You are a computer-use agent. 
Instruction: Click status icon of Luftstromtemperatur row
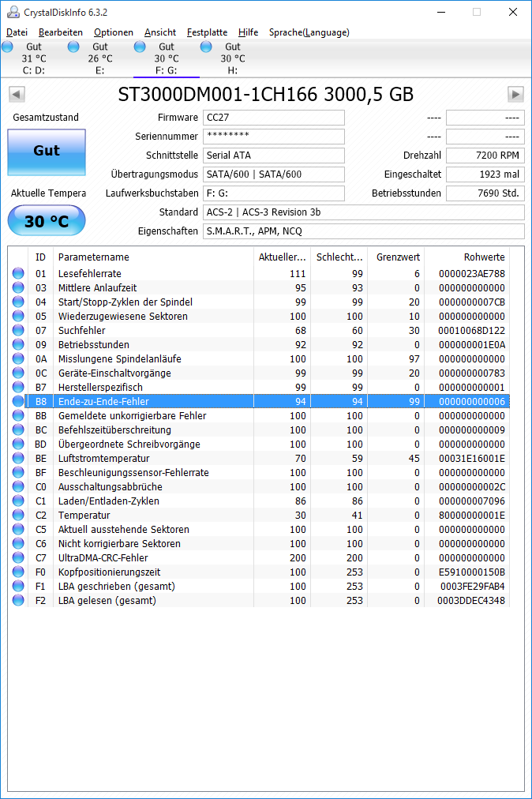[x=18, y=458]
